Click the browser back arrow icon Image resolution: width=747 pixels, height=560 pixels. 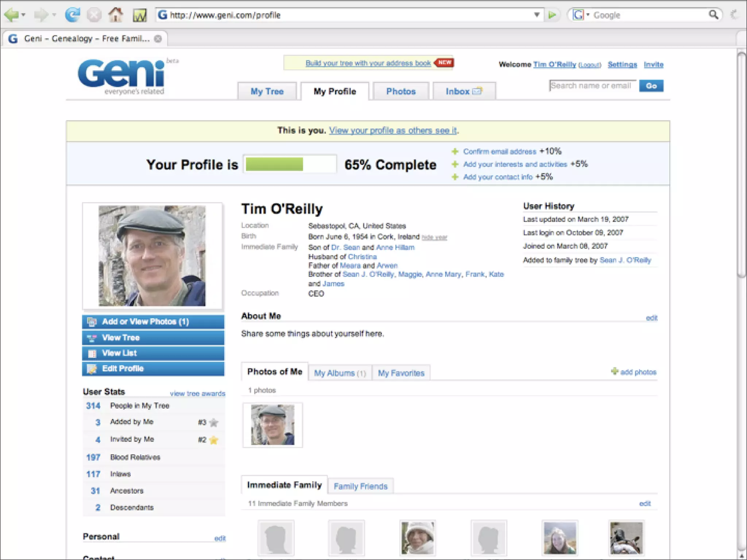(11, 15)
